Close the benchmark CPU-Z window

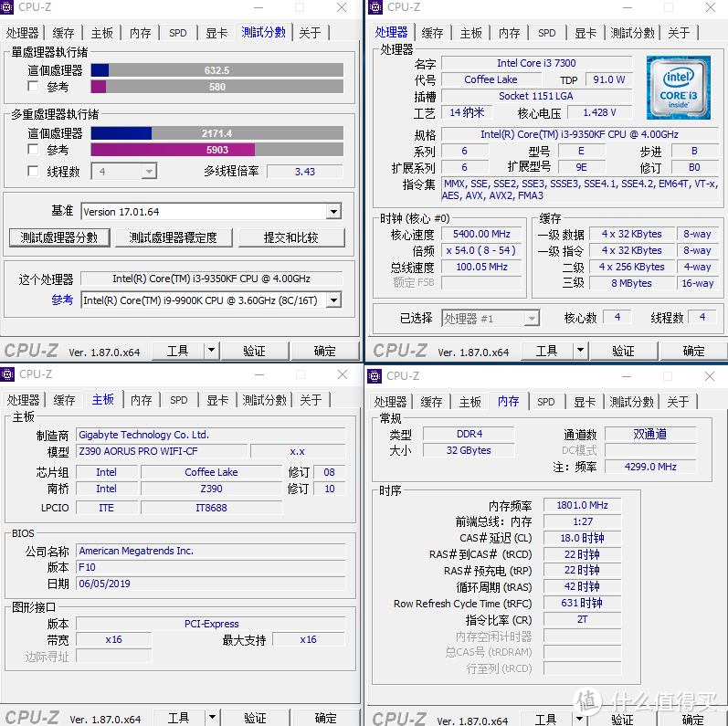point(342,7)
